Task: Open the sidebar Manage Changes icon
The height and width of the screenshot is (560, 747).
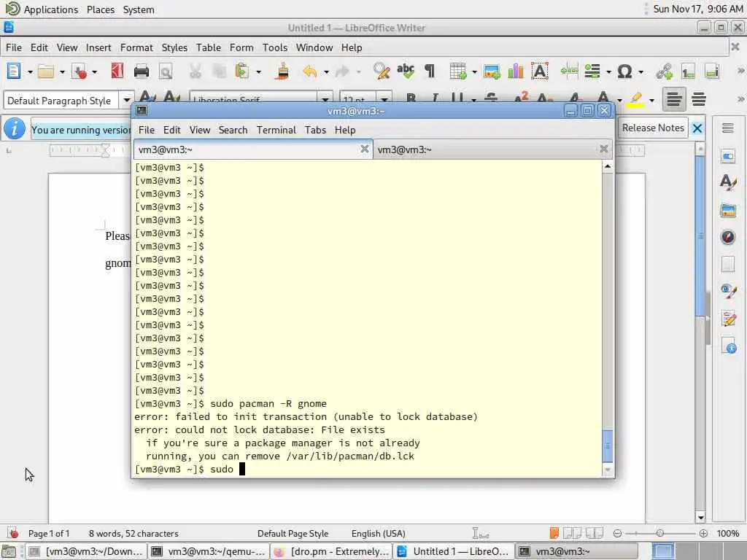Action: coord(728,318)
